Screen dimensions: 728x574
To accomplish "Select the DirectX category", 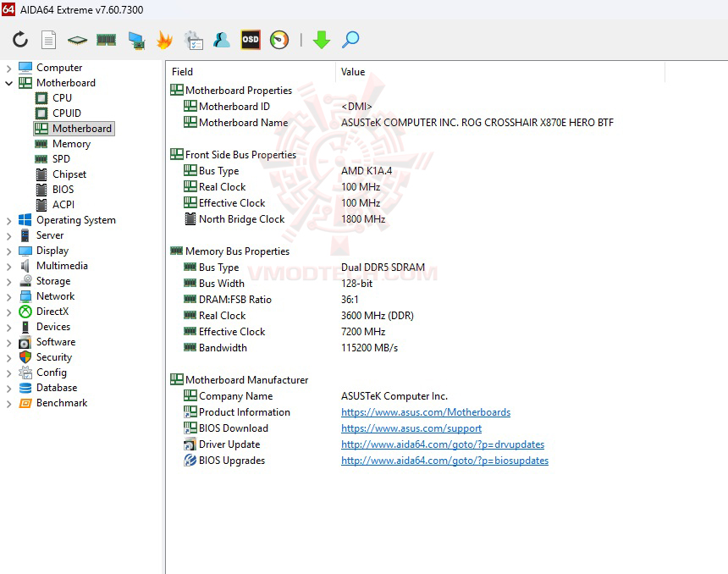I will [x=52, y=312].
